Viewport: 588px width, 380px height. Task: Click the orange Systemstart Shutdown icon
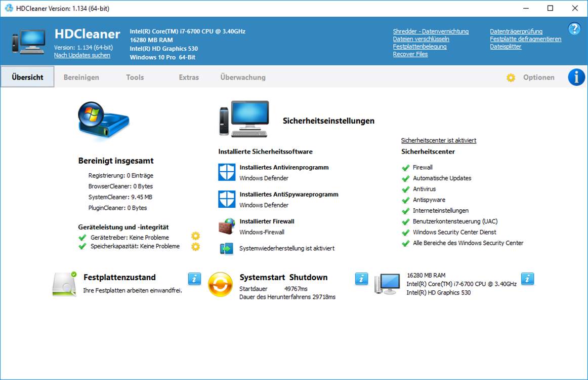pyautogui.click(x=220, y=284)
